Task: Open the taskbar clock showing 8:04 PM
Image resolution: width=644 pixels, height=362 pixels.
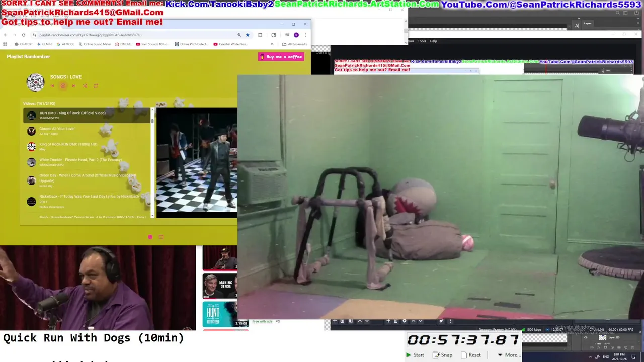Action: (x=619, y=356)
